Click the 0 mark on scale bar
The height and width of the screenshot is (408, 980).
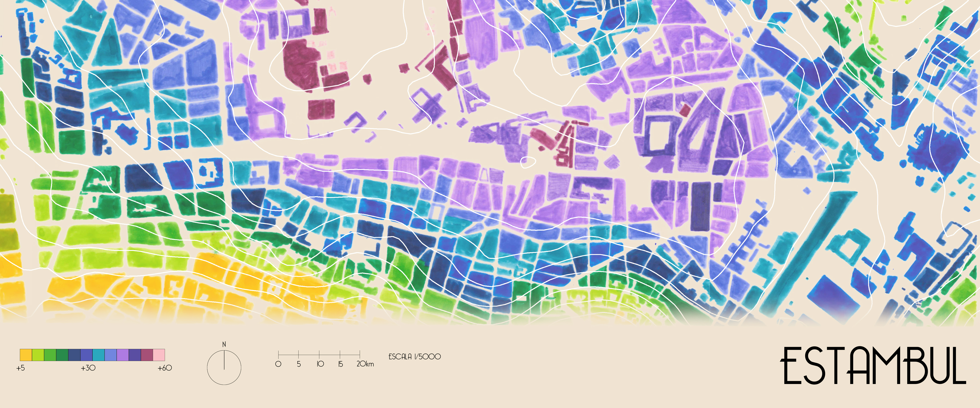(x=278, y=364)
